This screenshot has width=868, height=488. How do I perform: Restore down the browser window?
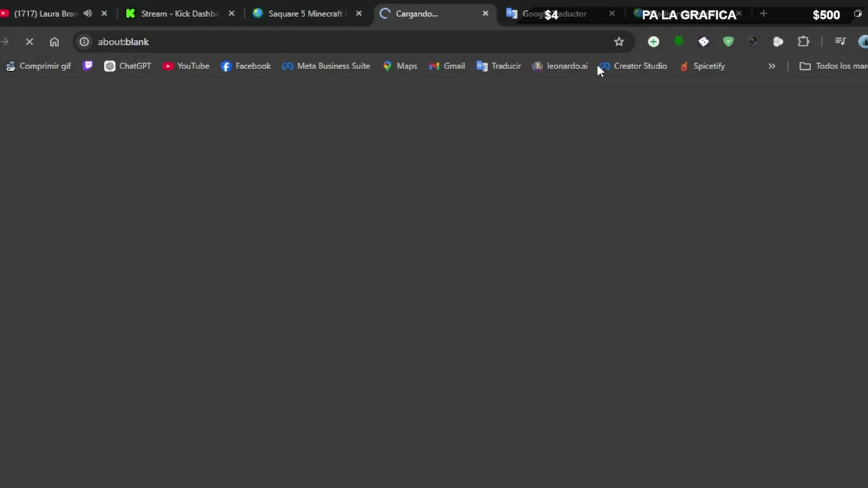(858, 14)
